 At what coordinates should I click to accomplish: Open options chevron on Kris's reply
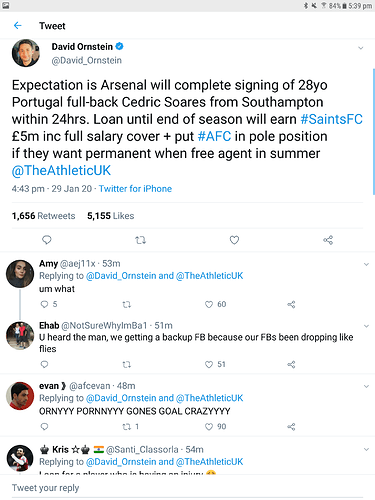366,450
